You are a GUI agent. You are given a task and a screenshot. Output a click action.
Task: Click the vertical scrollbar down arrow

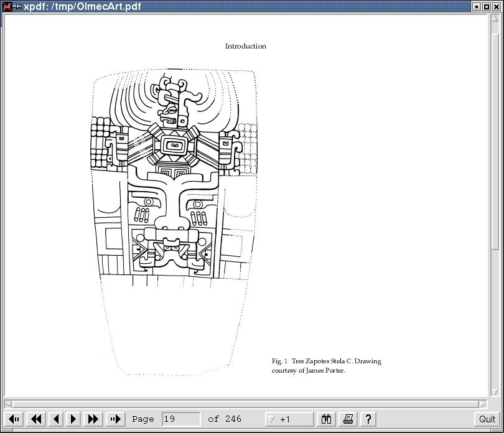point(495,392)
